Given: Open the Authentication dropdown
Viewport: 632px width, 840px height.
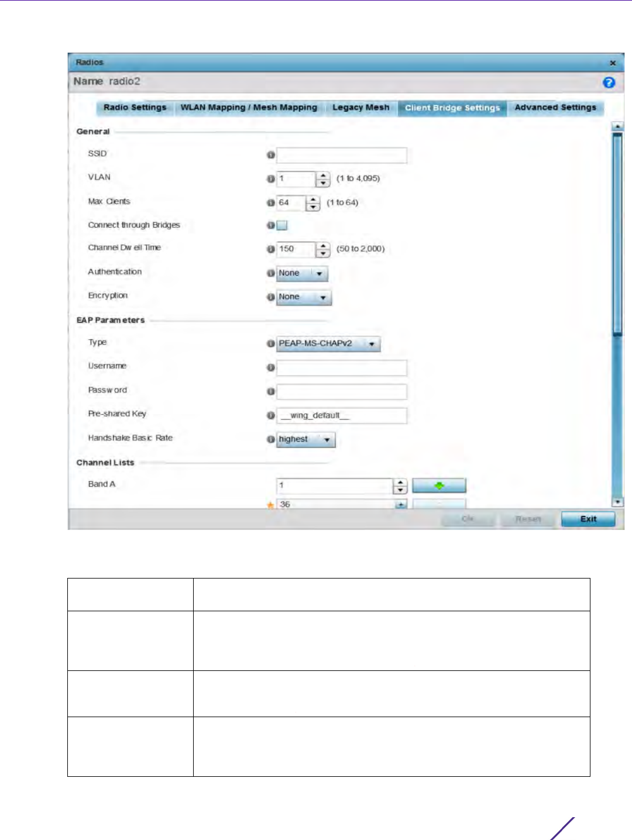Looking at the screenshot, I should [x=302, y=273].
